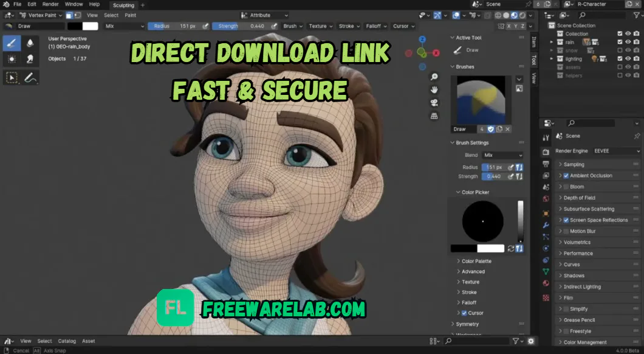Exclude the rain collection via its checkbox
This screenshot has width=644, height=354.
[x=620, y=42]
